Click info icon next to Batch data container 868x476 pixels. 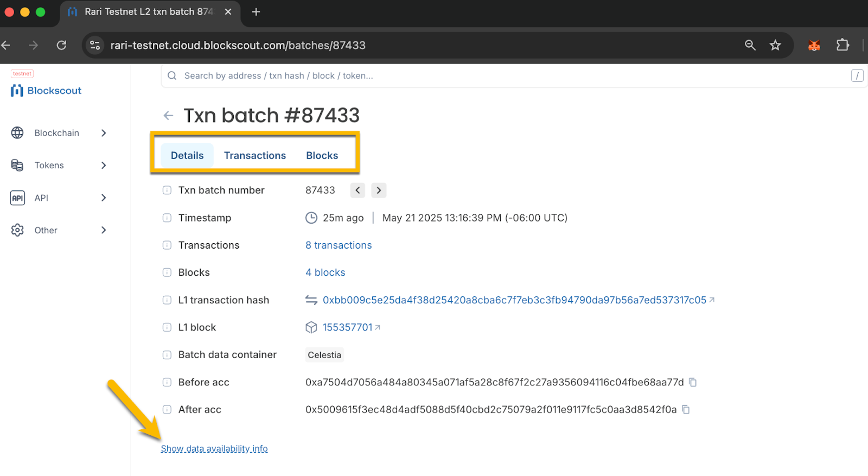coord(167,355)
